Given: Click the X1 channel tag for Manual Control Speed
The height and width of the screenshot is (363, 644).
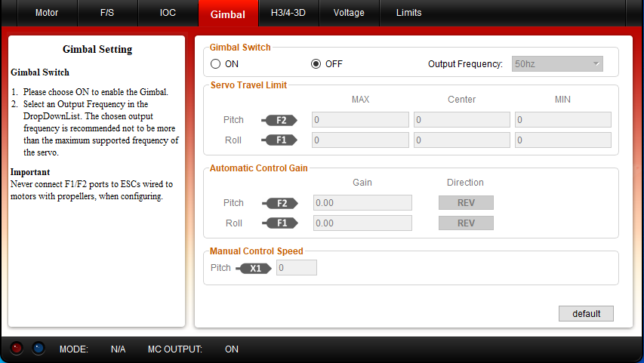Looking at the screenshot, I should [255, 268].
